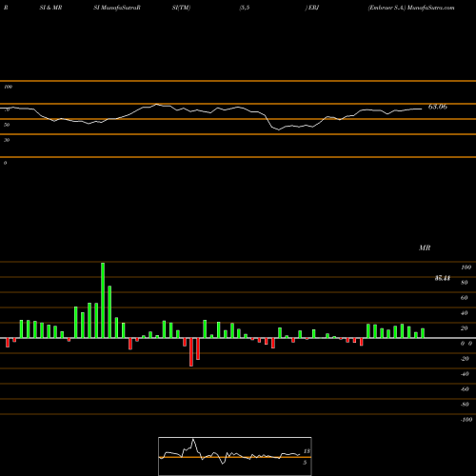Click the 100 label on MR right axis

pyautogui.click(x=466, y=268)
